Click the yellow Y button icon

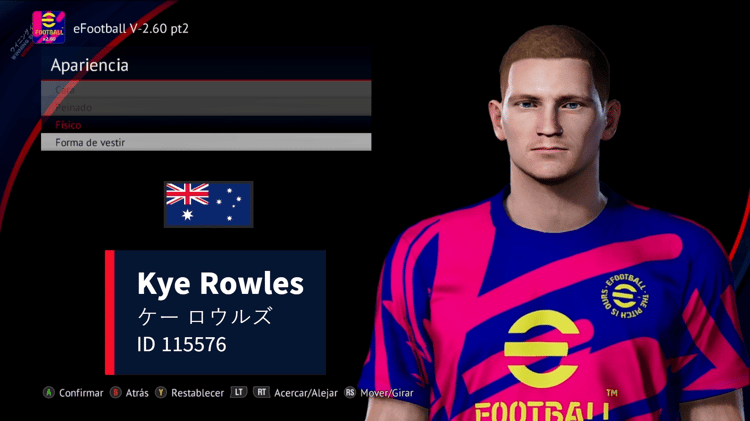161,392
